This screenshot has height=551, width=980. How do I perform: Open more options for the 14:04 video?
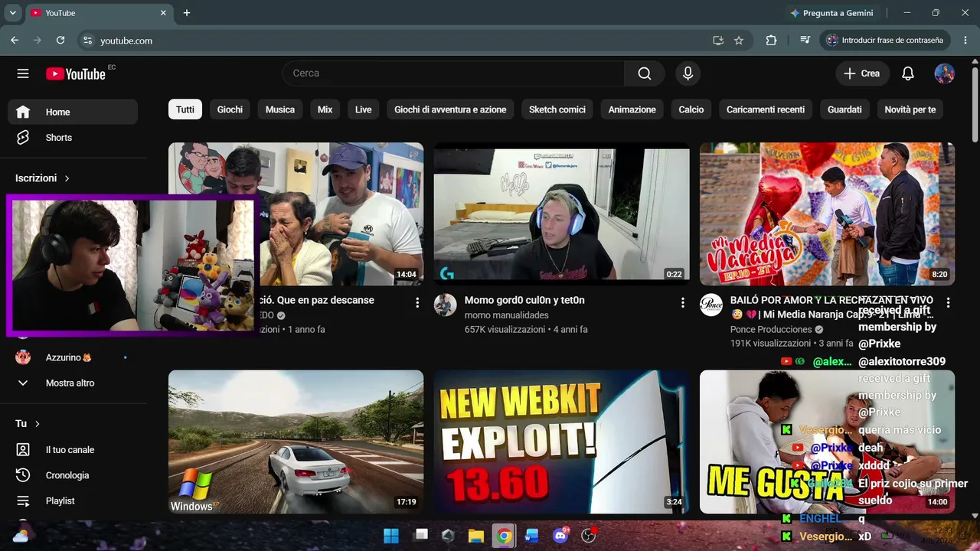coord(417,302)
